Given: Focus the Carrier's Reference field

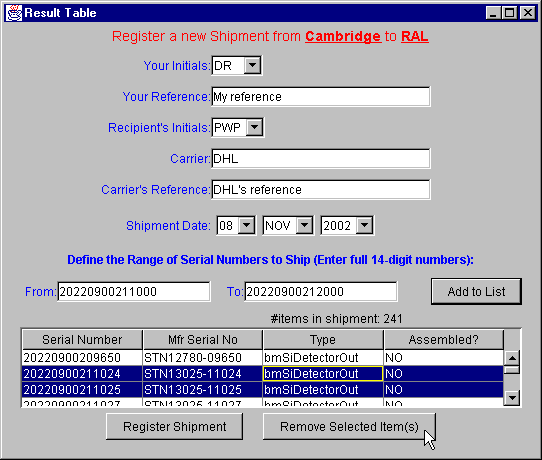Looking at the screenshot, I should point(321,189).
